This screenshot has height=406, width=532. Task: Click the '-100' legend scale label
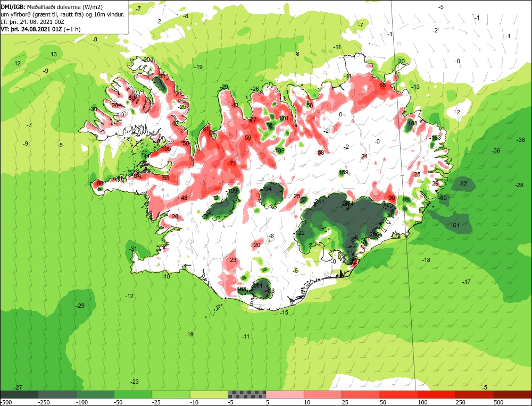click(x=82, y=402)
